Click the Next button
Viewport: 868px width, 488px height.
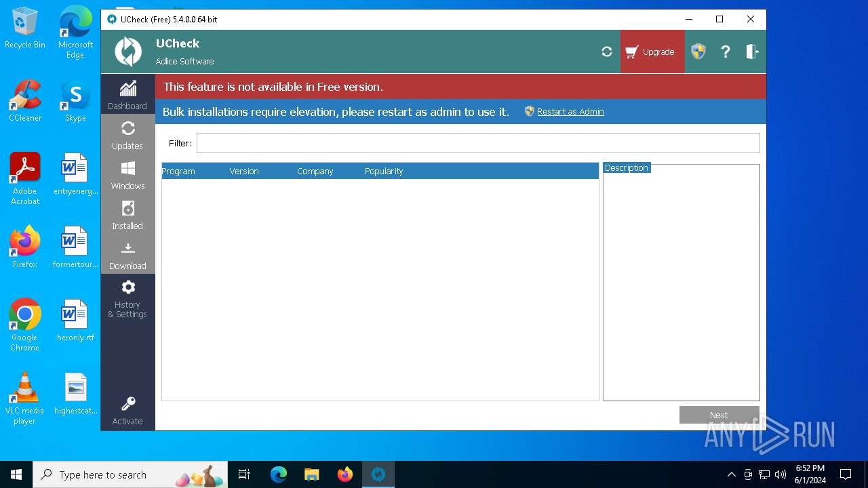(719, 415)
